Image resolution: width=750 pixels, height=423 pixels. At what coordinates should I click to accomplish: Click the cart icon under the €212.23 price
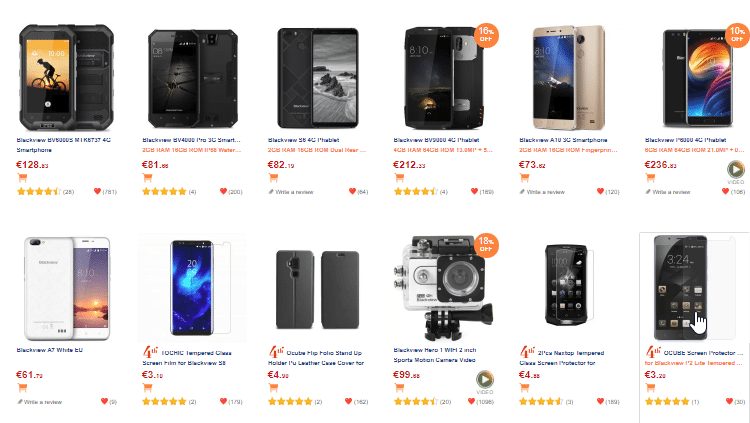(400, 178)
